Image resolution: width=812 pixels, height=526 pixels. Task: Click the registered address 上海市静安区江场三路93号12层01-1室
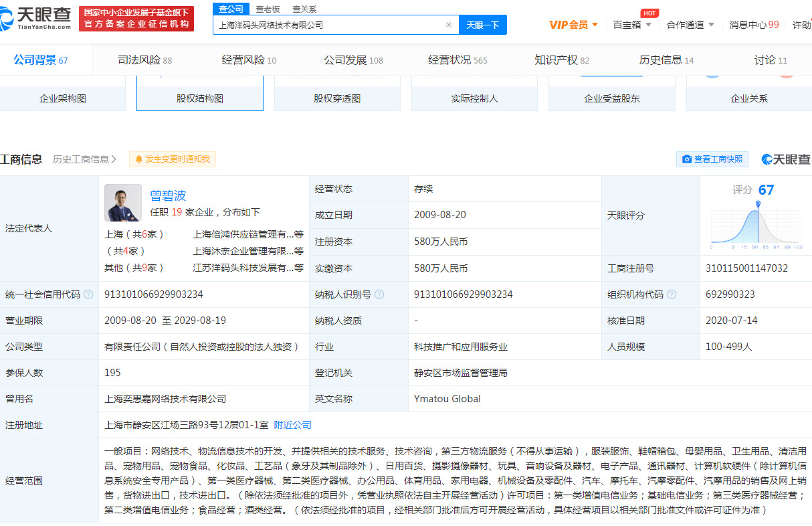pyautogui.click(x=187, y=425)
